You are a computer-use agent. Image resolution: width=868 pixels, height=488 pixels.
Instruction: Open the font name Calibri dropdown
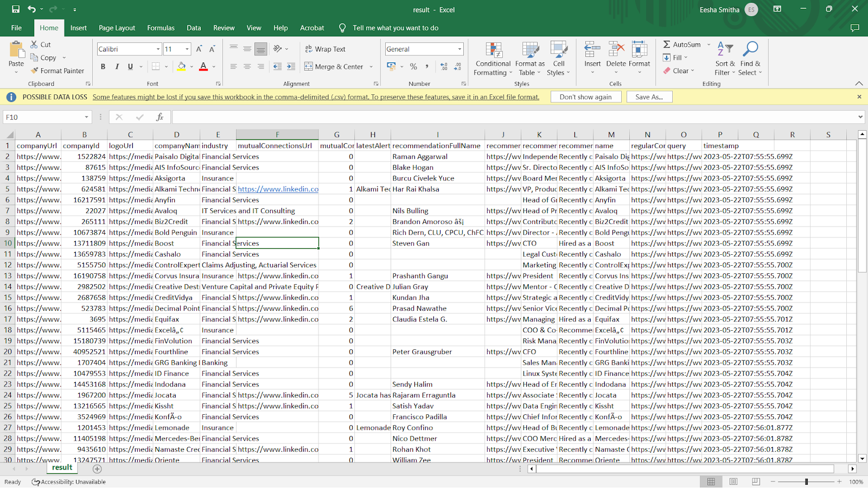[158, 49]
